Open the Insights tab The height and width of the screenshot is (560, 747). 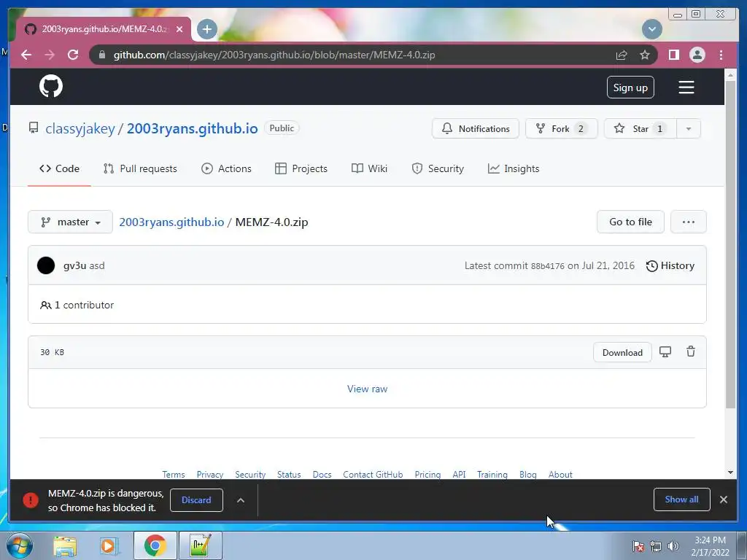point(514,168)
